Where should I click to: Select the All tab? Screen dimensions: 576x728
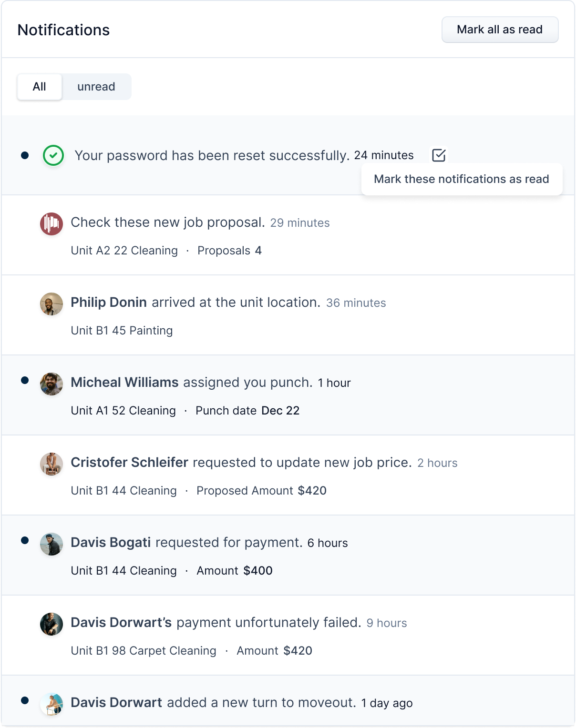(x=40, y=87)
